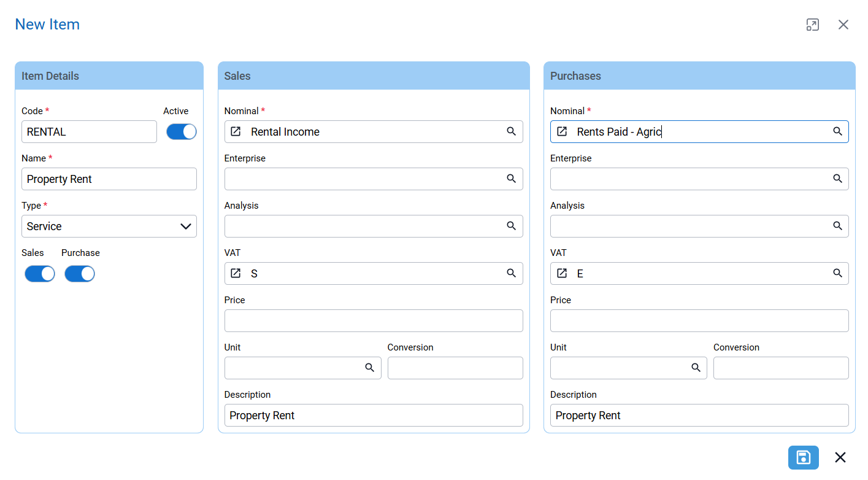Cancel the new item with bottom X
The width and height of the screenshot is (868, 480).
(x=840, y=457)
